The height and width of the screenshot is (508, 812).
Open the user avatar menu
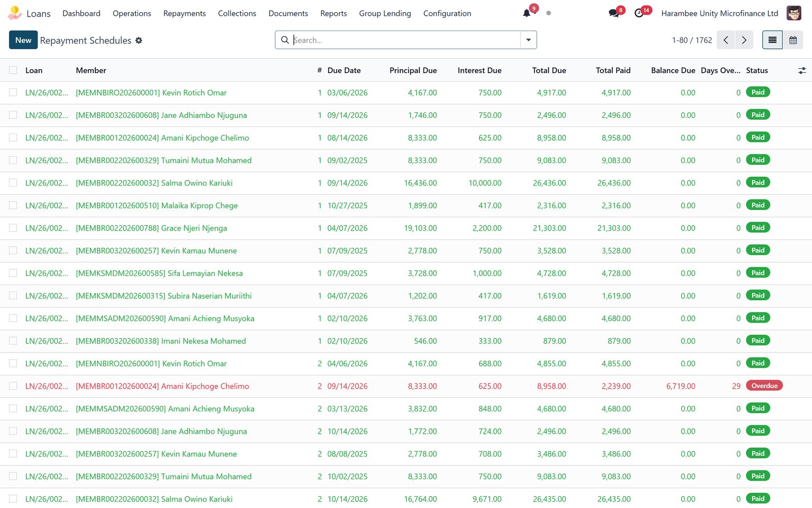click(x=794, y=13)
